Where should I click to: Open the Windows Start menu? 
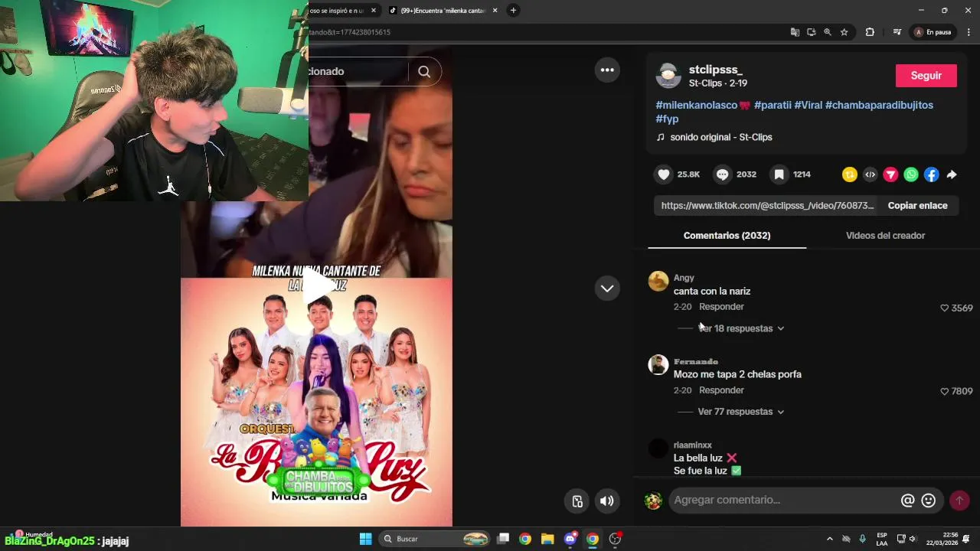(366, 539)
